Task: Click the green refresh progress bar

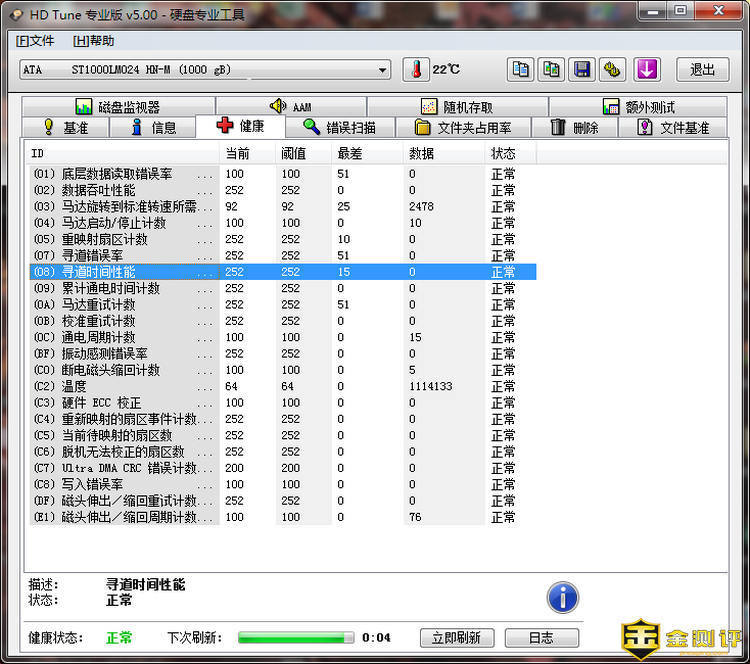Action: point(296,637)
